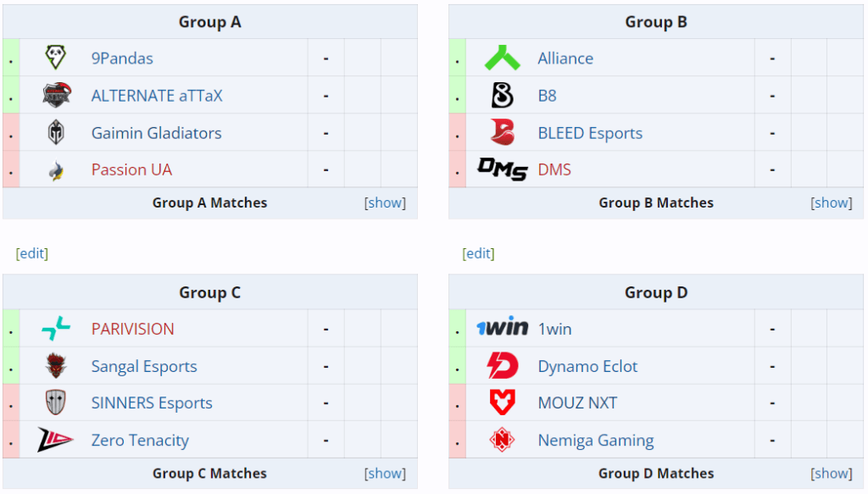868x494 pixels.
Task: Open the Nemiga Gaming team page
Action: point(596,441)
